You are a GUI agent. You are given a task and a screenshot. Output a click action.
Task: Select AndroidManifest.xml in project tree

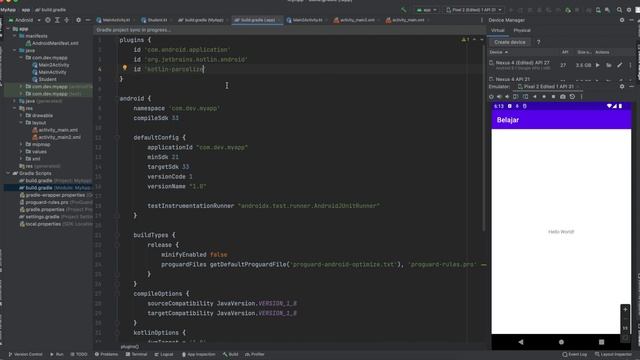click(52, 43)
